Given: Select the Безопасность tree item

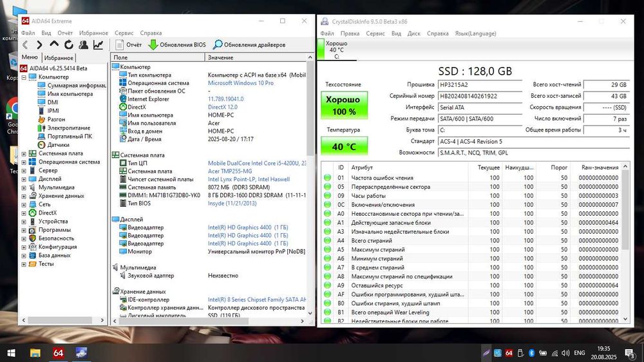Looking at the screenshot, I should pos(52,238).
